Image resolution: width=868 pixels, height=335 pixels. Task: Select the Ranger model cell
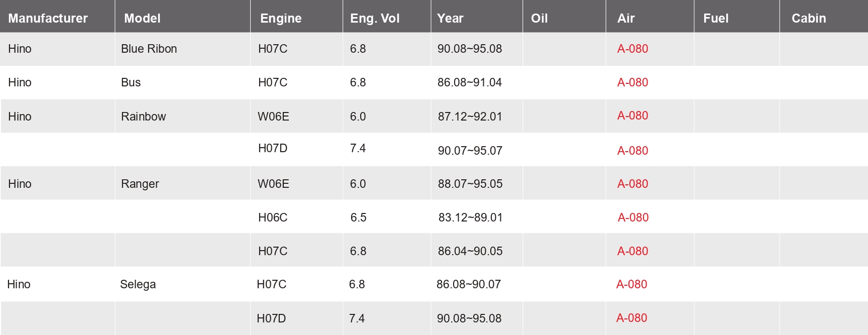pos(140,184)
